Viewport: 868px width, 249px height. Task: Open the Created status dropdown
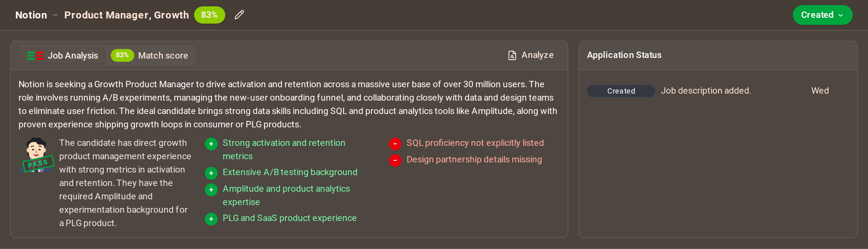(x=822, y=15)
